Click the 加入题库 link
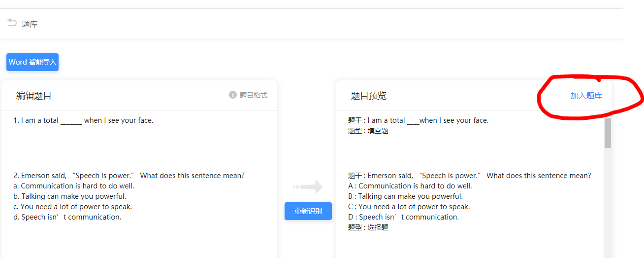This screenshot has height=258, width=644. [586, 96]
